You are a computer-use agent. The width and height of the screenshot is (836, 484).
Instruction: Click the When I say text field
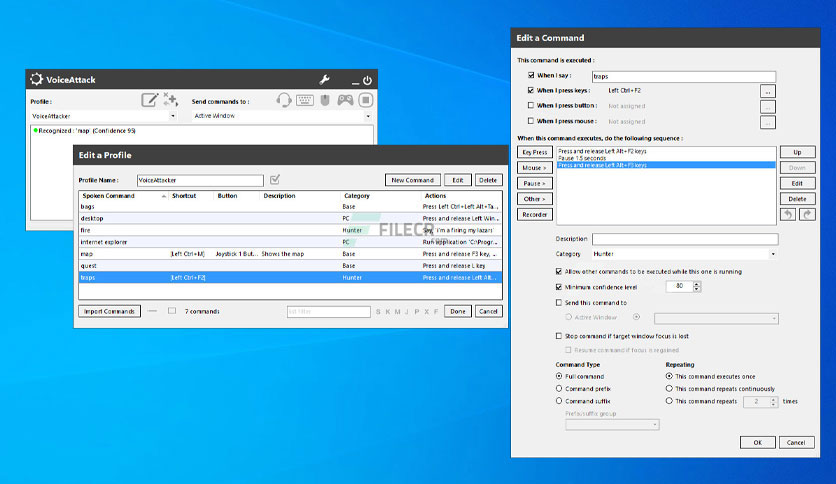click(x=684, y=76)
